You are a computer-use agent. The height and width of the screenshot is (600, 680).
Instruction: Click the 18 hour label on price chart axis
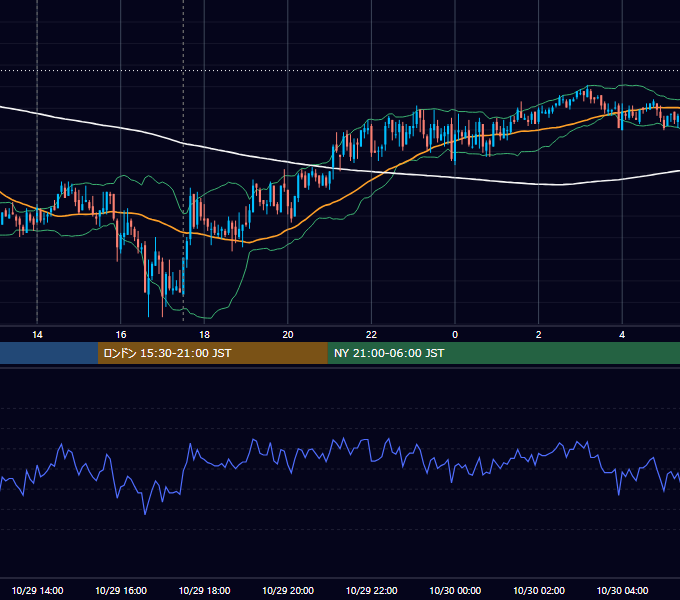204,335
